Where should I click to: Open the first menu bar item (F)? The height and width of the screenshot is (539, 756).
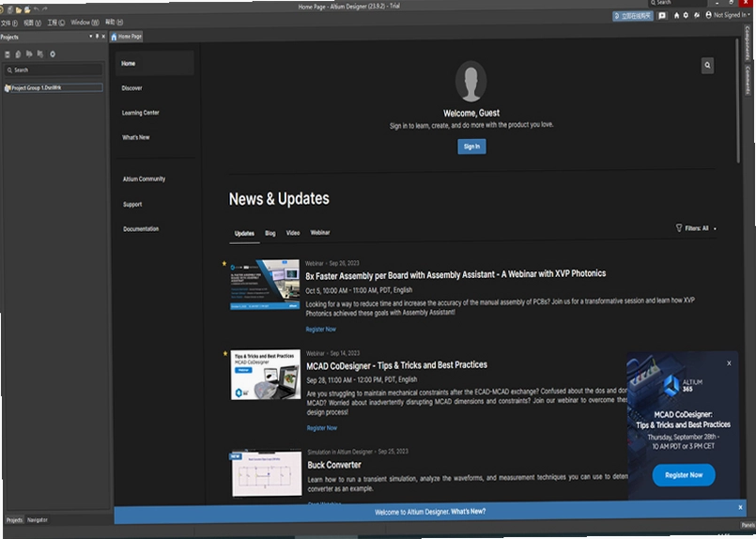point(8,23)
